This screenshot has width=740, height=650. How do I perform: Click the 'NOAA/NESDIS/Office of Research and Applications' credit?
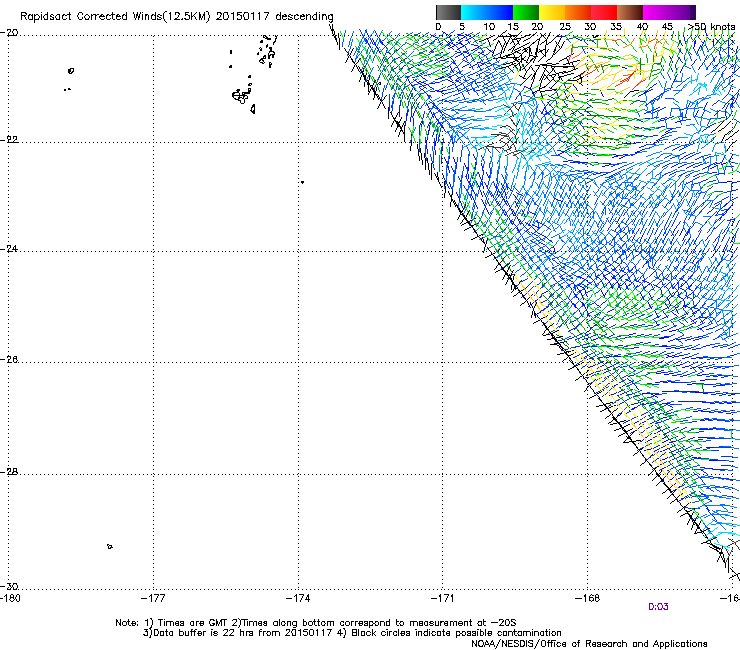click(x=589, y=644)
